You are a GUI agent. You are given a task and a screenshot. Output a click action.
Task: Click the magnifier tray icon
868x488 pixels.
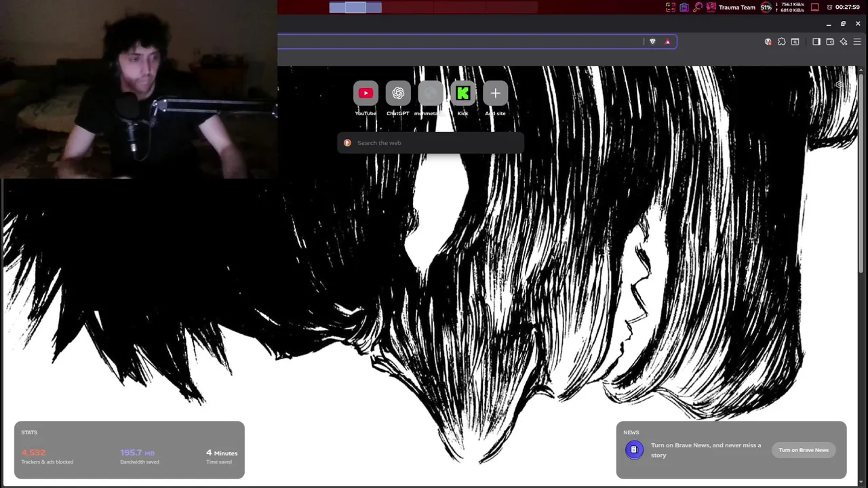pos(698,7)
